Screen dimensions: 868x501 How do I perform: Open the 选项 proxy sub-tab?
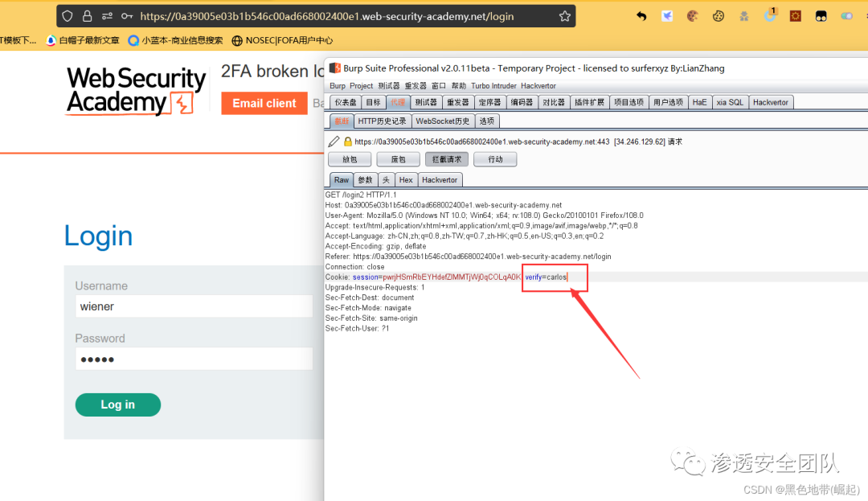[x=486, y=121]
